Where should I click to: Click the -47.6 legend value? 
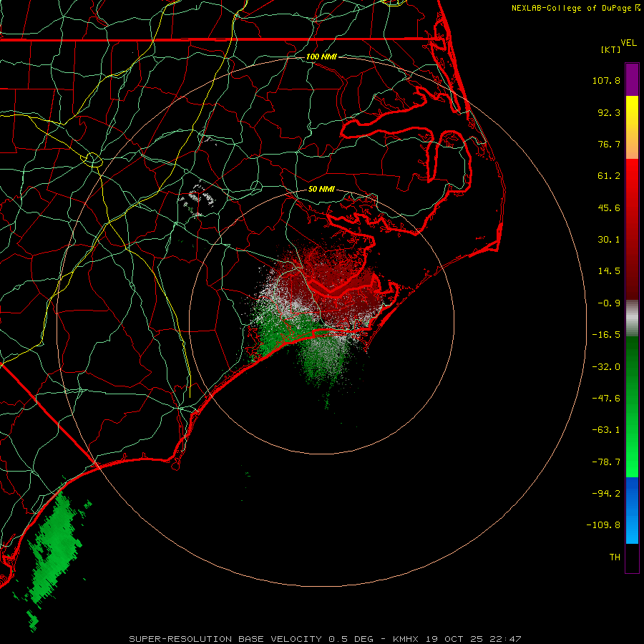(606, 399)
